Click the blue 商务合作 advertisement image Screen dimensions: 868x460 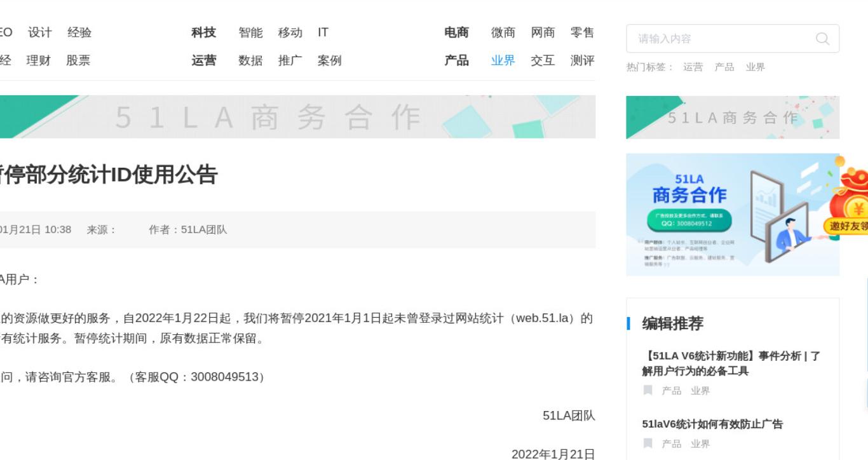tap(733, 215)
